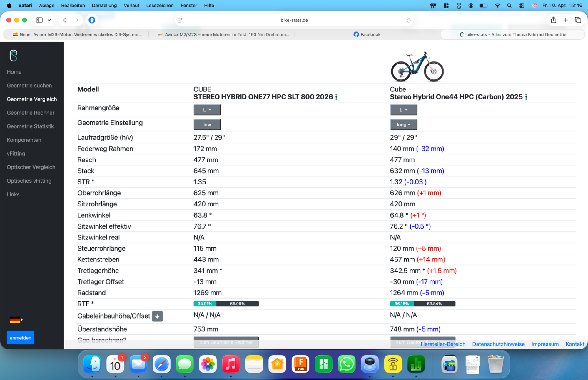Click the Kontakt footer link

pyautogui.click(x=575, y=344)
